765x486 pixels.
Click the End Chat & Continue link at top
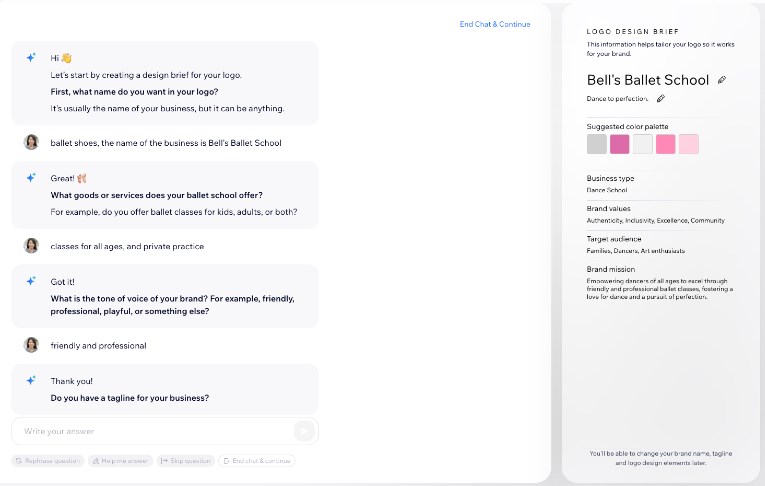(495, 24)
